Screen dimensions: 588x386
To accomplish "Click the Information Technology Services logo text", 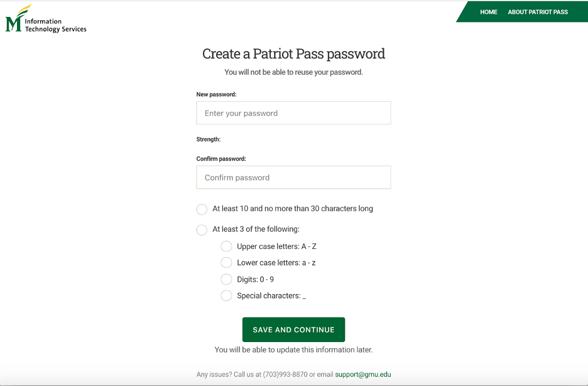I will click(55, 25).
